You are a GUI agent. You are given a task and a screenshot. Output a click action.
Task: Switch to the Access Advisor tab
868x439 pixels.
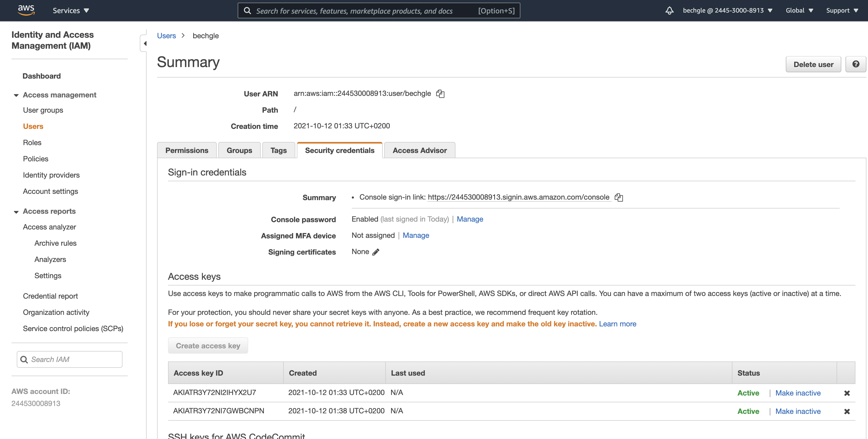coord(420,150)
